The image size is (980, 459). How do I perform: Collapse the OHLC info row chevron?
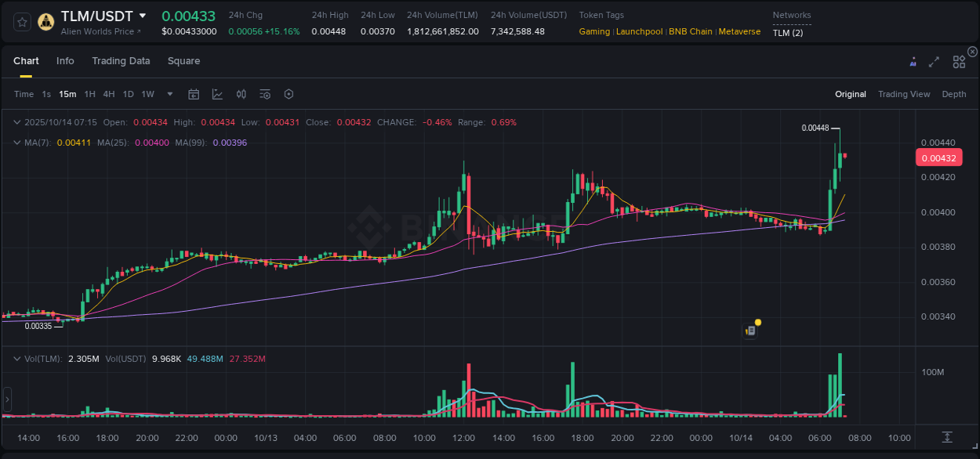point(17,122)
